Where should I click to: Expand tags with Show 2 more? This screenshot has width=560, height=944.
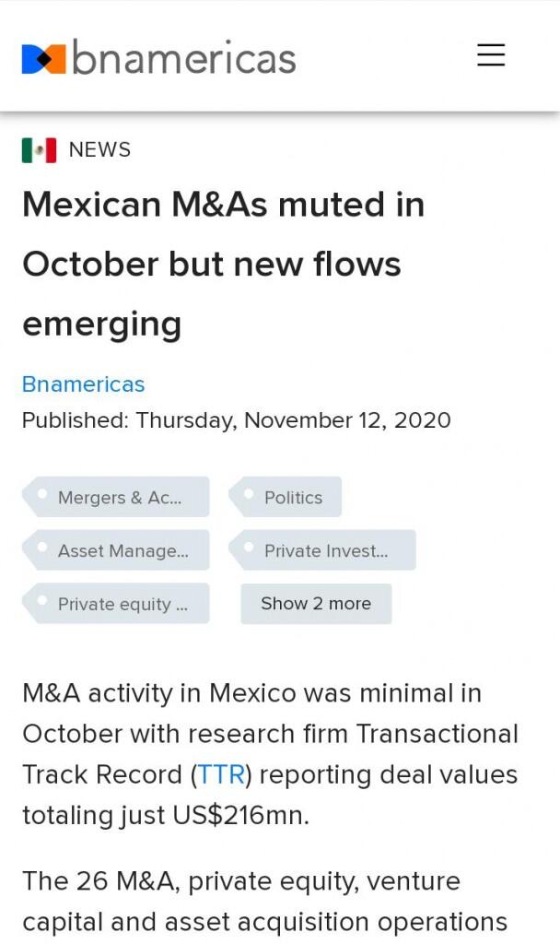(316, 604)
